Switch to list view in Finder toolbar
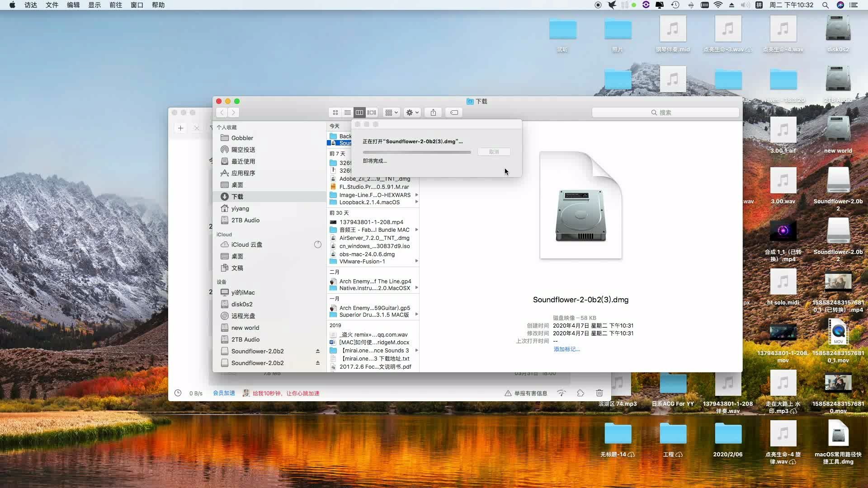This screenshot has height=488, width=868. pos(347,113)
